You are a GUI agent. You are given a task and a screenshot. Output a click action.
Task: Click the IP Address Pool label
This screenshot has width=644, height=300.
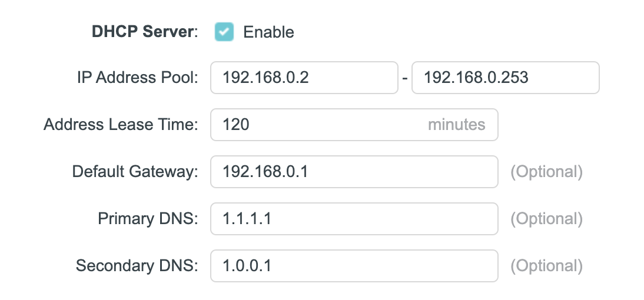click(x=138, y=78)
